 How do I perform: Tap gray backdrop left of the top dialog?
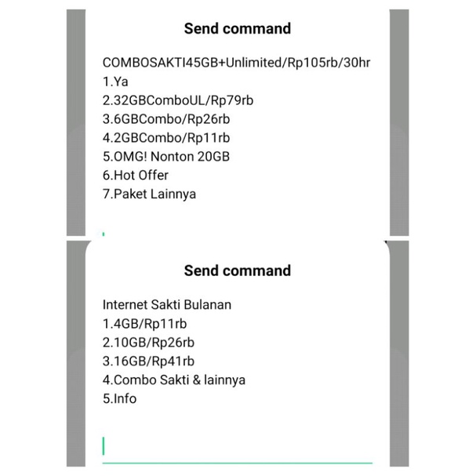coord(75,118)
